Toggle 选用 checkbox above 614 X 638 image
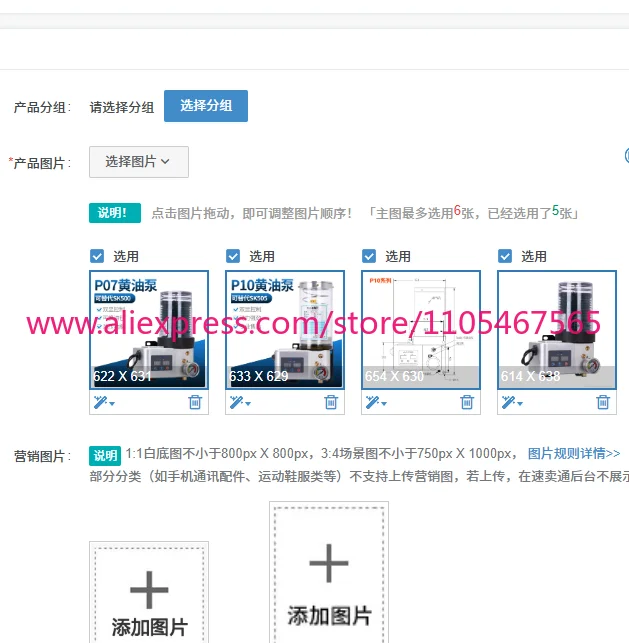The image size is (629, 643). [505, 256]
